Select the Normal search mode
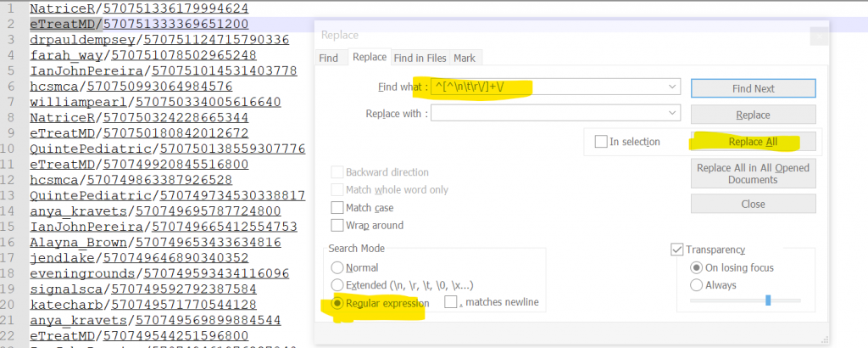Screen dimensions: 868x348 [x=338, y=267]
